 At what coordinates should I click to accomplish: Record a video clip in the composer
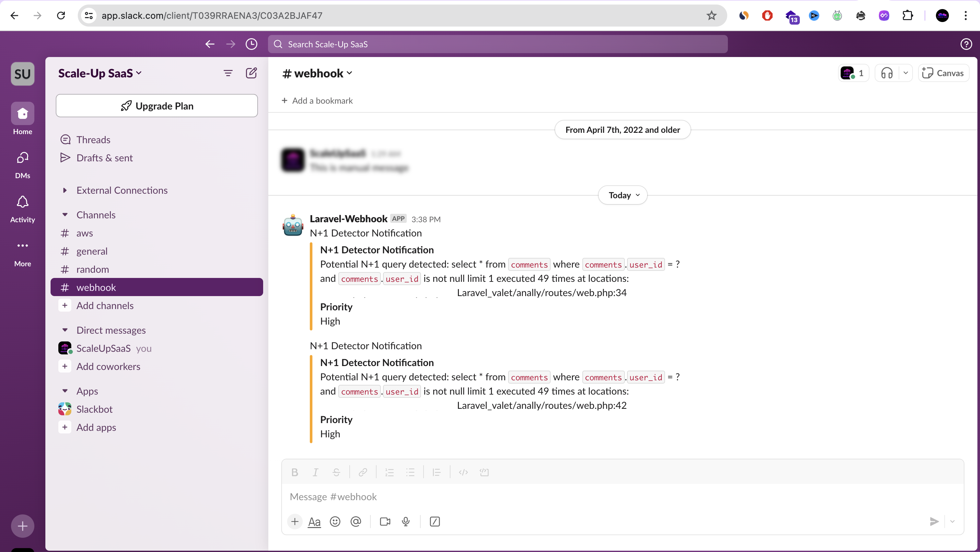click(x=385, y=522)
